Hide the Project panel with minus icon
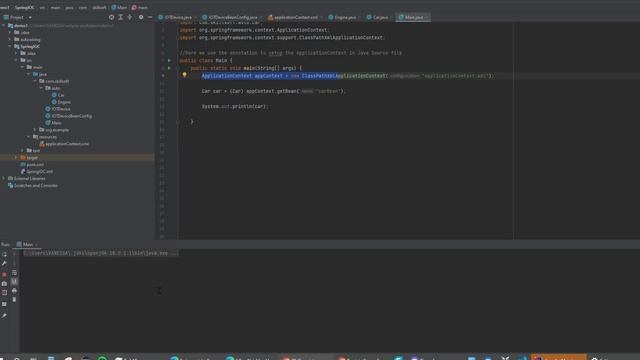The width and height of the screenshot is (640, 360). click(150, 17)
